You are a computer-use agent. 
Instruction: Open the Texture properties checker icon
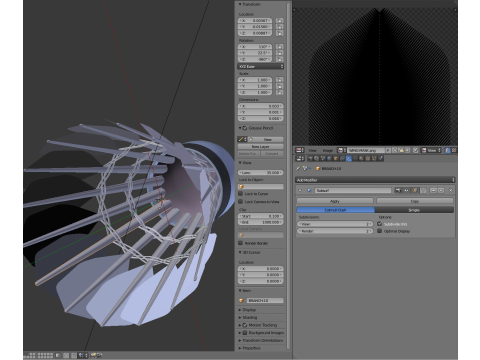pyautogui.click(x=367, y=158)
